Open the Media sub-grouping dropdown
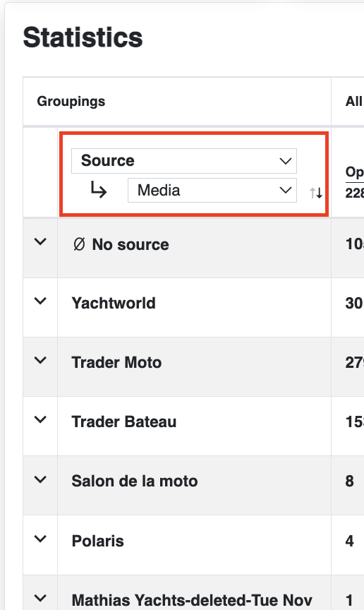This screenshot has width=364, height=610. point(212,190)
